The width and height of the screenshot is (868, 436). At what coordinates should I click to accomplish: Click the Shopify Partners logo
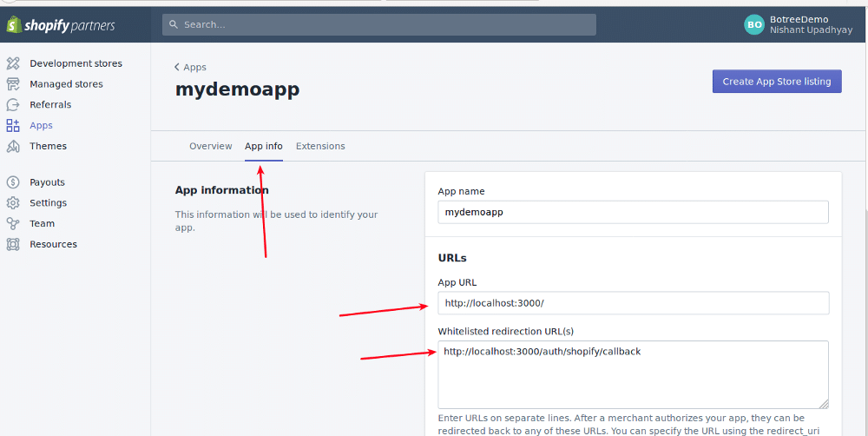61,25
